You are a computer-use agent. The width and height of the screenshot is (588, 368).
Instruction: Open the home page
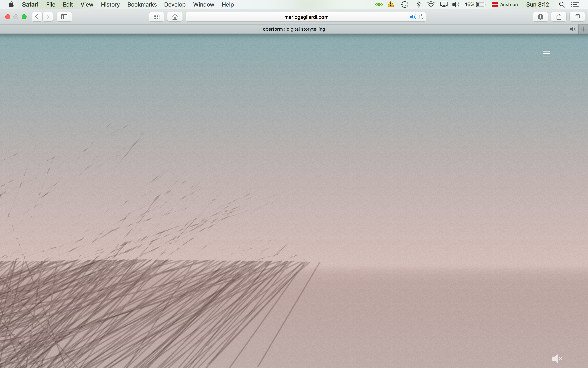175,17
